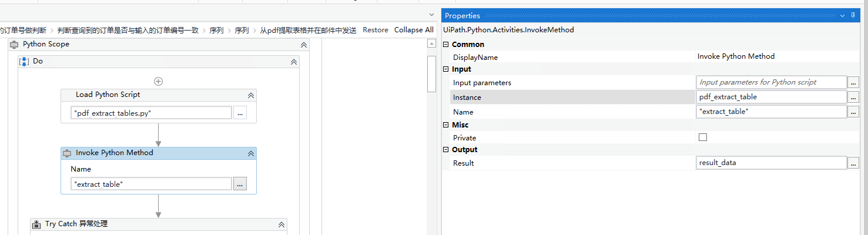Viewport: 868px width, 235px height.
Task: Edit the Name value "extract_table" in Properties
Action: point(770,112)
